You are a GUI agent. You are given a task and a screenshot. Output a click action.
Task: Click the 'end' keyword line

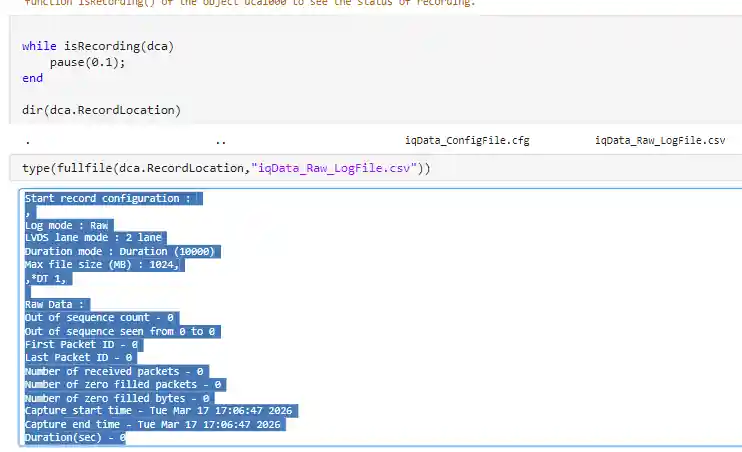pyautogui.click(x=32, y=78)
